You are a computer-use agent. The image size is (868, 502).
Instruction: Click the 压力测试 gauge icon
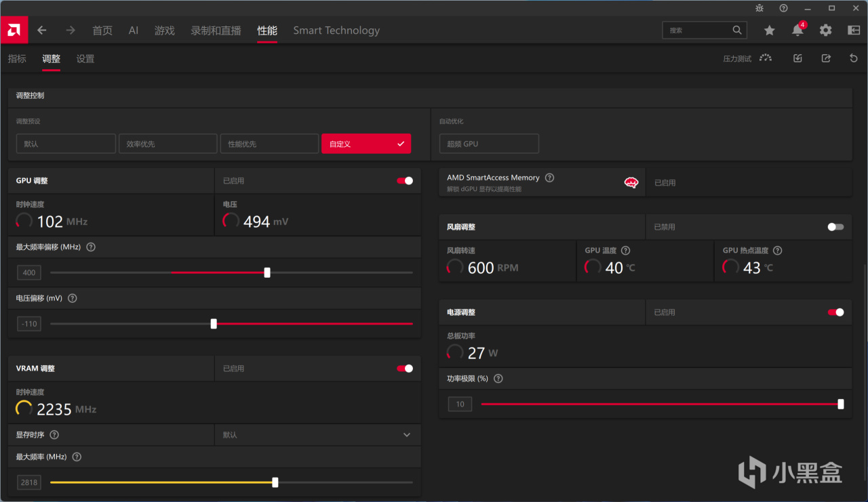point(766,58)
